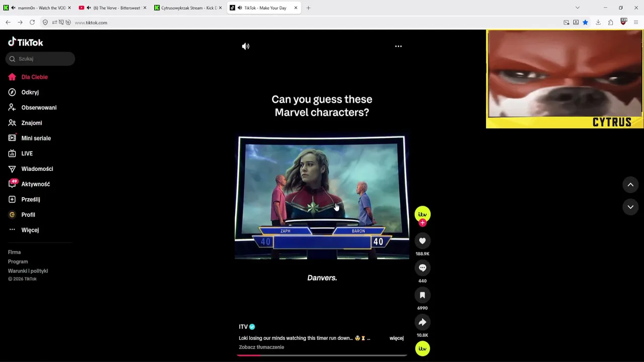Click the Szukaj search field

(x=40, y=59)
